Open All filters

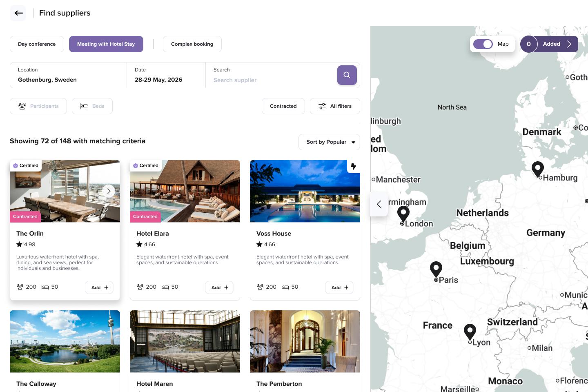coord(335,106)
